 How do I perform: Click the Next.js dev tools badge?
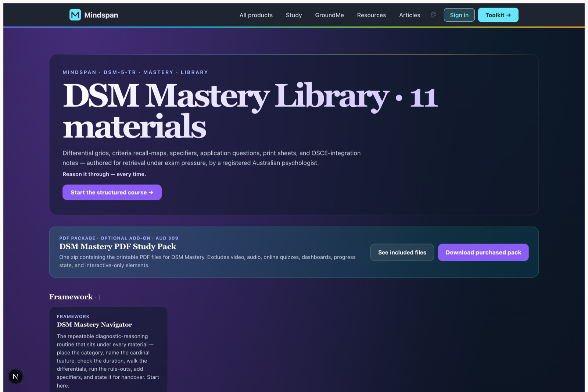point(15,377)
